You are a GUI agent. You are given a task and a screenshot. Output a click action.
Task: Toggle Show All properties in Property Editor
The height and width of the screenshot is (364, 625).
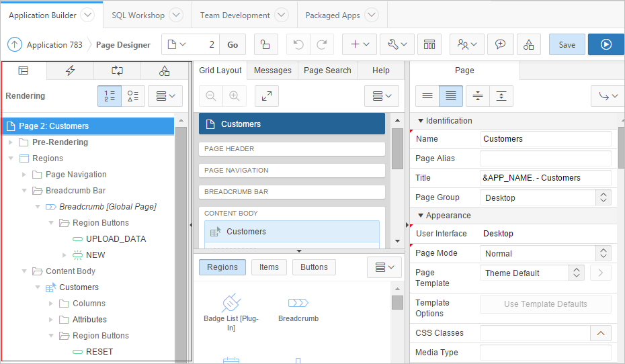(450, 96)
